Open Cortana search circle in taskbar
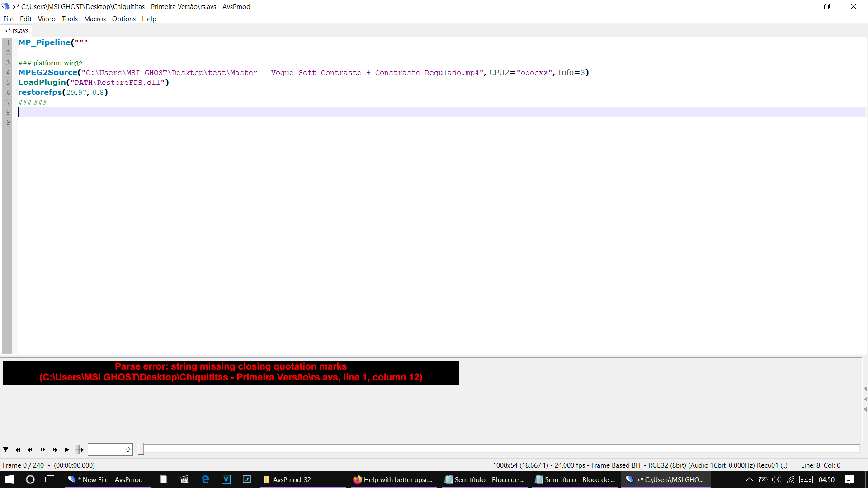Image resolution: width=868 pixels, height=488 pixels. [x=30, y=479]
